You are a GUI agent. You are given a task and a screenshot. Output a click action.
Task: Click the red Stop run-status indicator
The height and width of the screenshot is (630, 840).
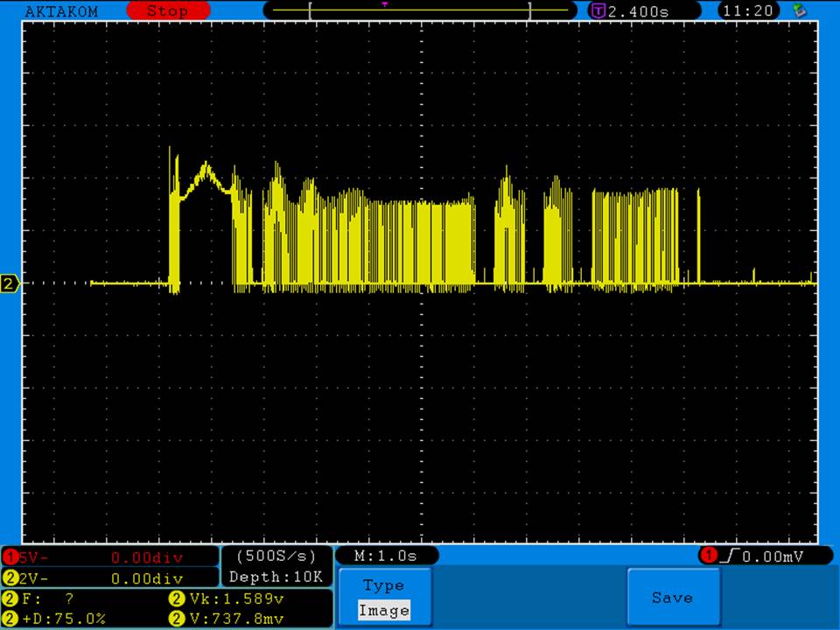pos(168,11)
